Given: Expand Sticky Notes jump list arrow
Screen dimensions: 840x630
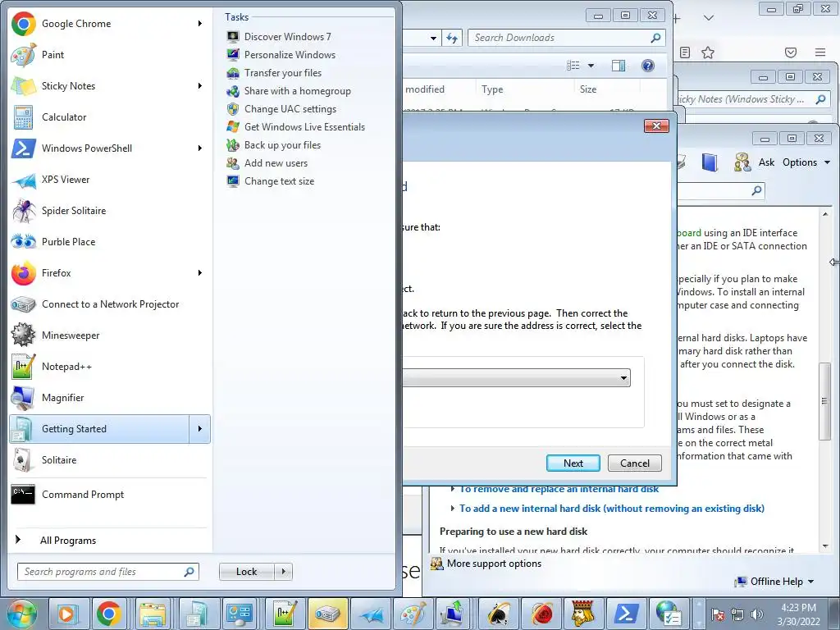Looking at the screenshot, I should pos(200,85).
